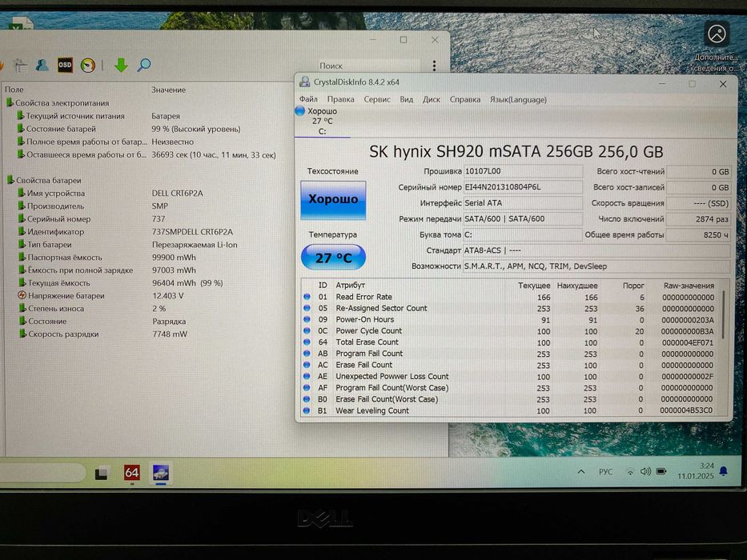Screen dimensions: 747x560
Task: Click the Re-Assigned Sector Count row
Action: pos(510,309)
